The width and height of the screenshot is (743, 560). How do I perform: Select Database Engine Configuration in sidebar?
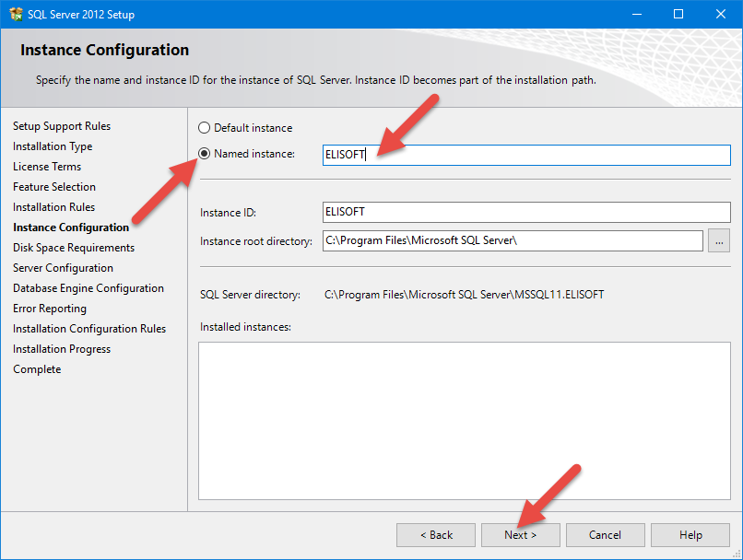point(88,288)
